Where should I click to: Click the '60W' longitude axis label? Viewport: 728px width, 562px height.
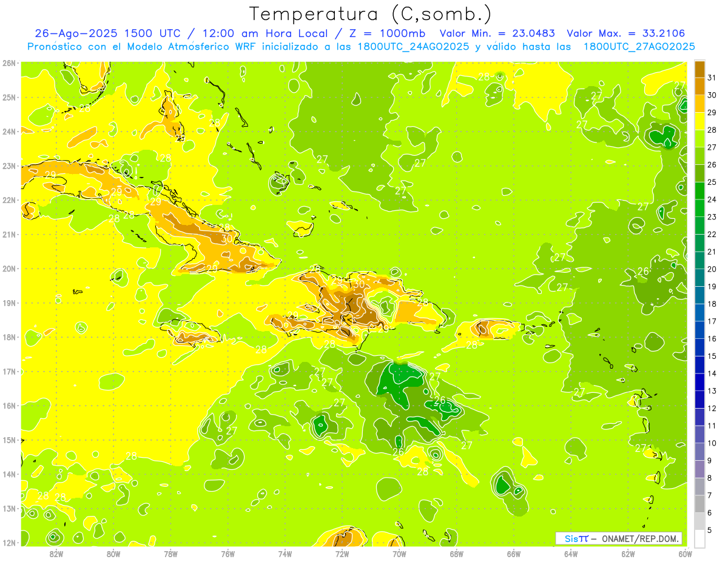(x=685, y=554)
